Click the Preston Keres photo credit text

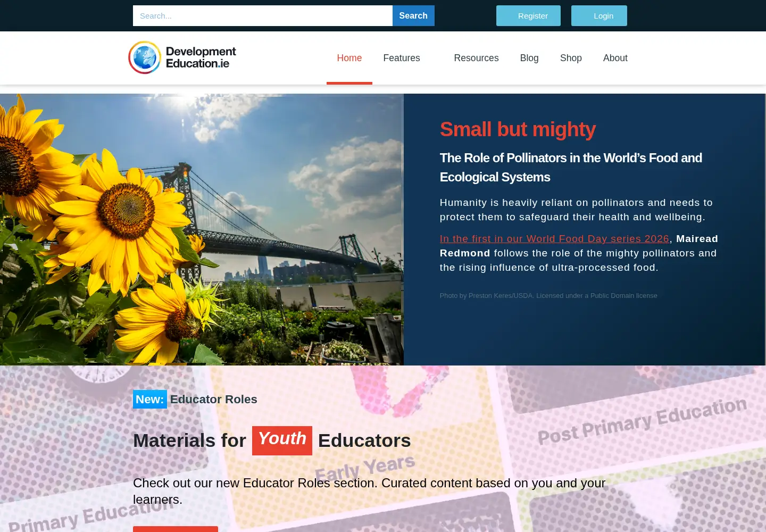pos(548,296)
